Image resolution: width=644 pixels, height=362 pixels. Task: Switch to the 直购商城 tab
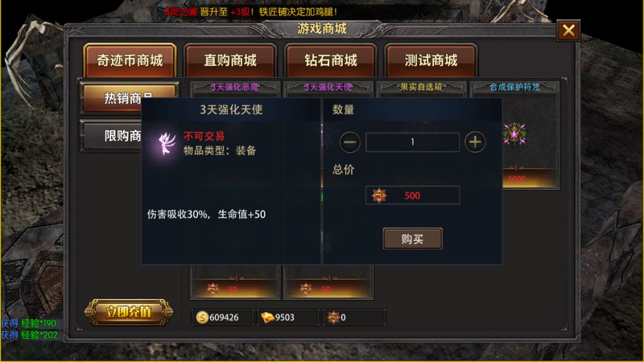pyautogui.click(x=230, y=60)
